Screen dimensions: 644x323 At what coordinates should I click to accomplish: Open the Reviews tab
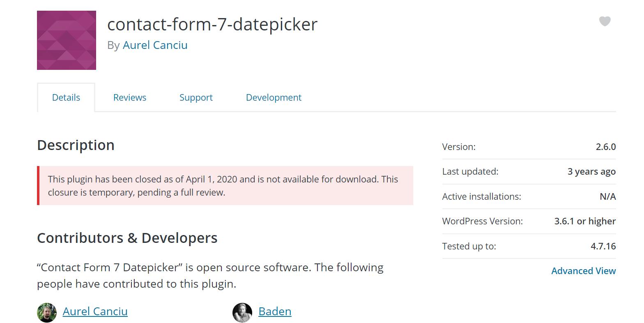pos(130,97)
